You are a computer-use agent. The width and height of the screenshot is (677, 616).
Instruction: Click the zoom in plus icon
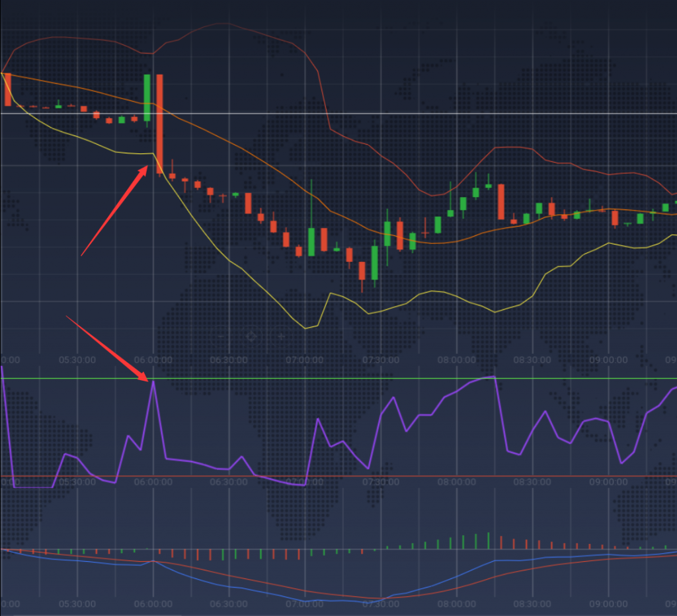(281, 336)
